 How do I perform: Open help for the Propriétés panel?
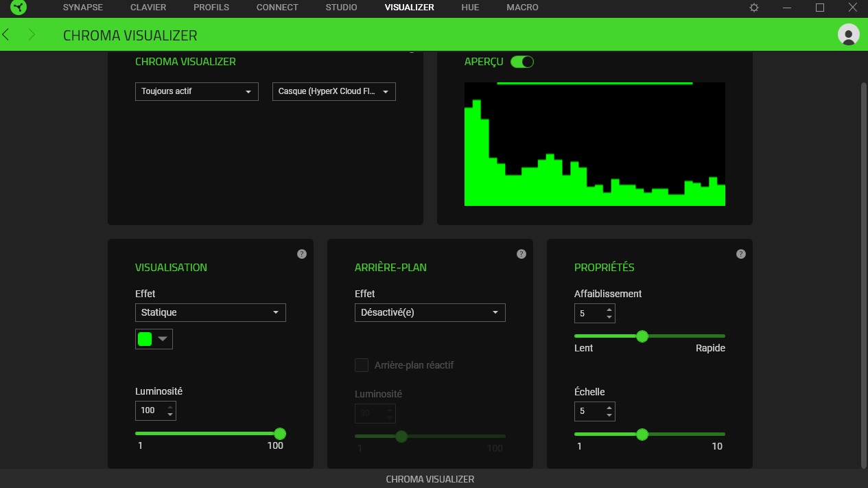[x=741, y=254]
